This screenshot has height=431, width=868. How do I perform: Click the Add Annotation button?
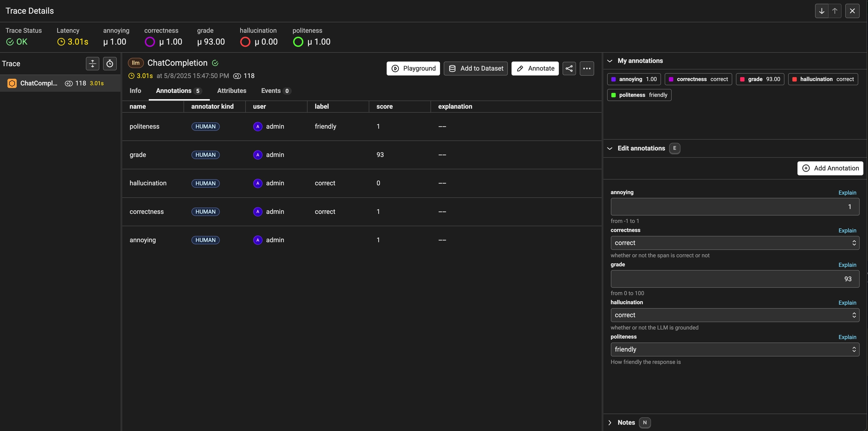coord(830,168)
